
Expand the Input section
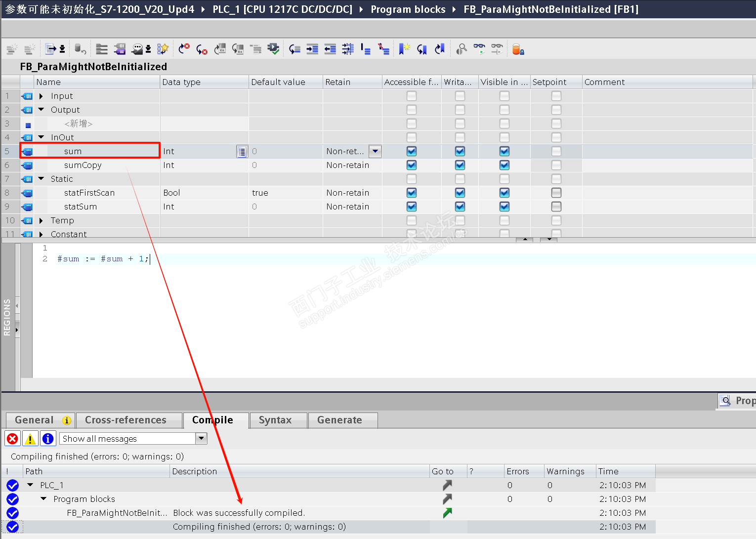click(x=42, y=96)
